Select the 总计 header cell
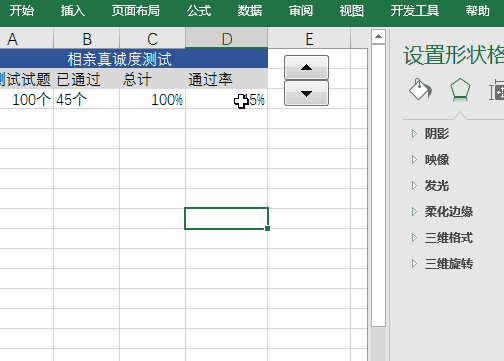The width and height of the screenshot is (504, 361). pyautogui.click(x=152, y=79)
